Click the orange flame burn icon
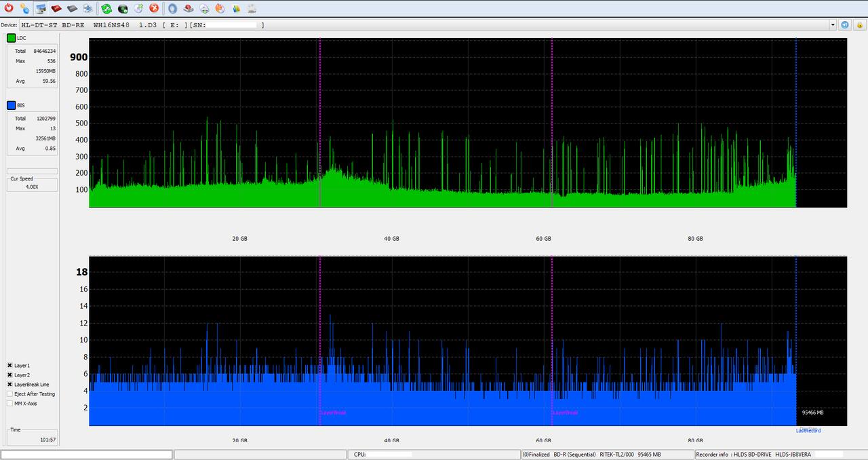The image size is (868, 460). pyautogui.click(x=220, y=8)
